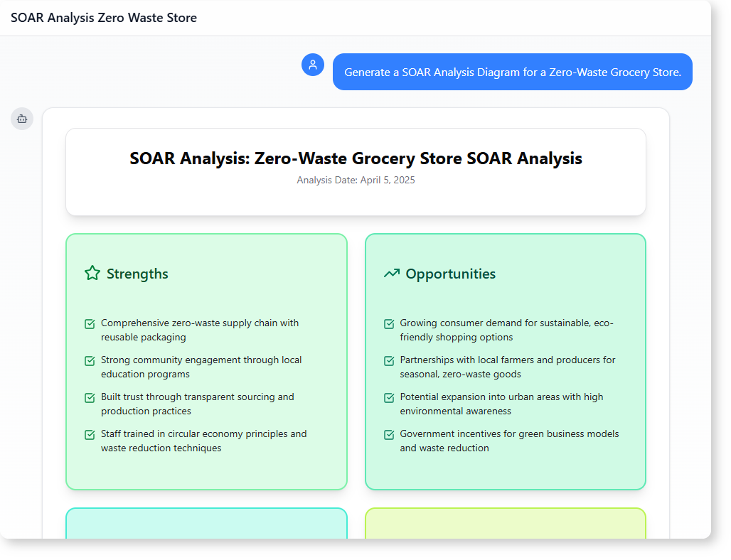Click the teal card below Strengths
Image resolution: width=731 pixels, height=560 pixels.
pyautogui.click(x=206, y=523)
